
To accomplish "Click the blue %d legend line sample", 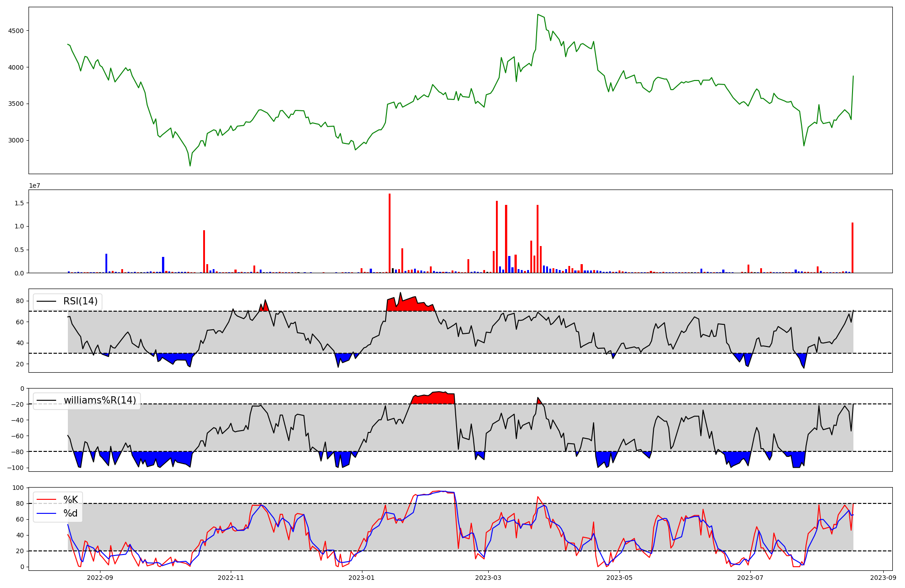I will coord(46,514).
